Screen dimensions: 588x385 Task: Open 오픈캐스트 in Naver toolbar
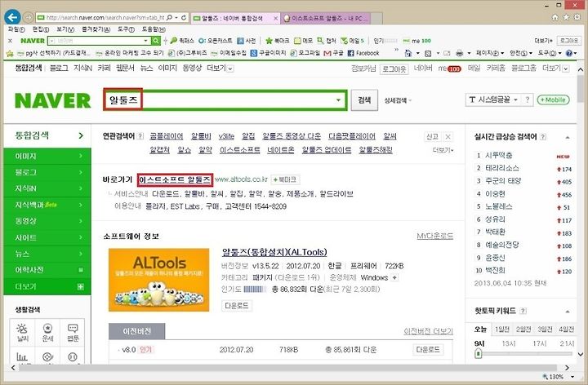(x=216, y=41)
